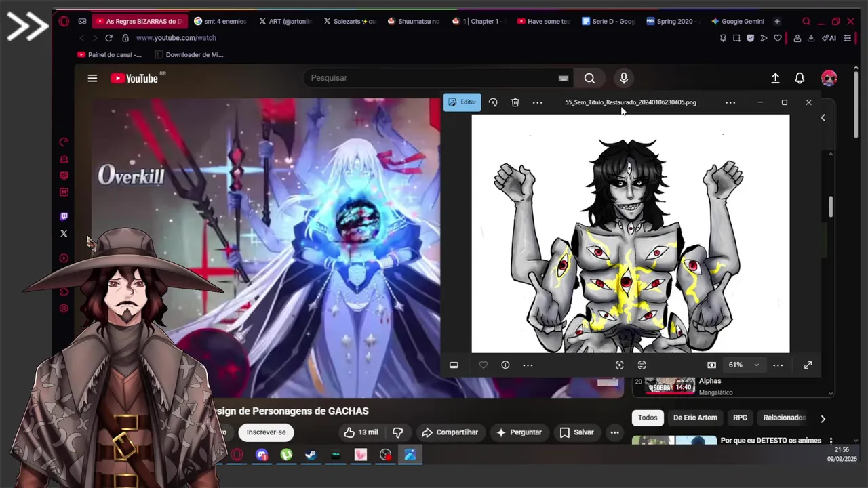Dislike the video with the thumbs down

[398, 432]
